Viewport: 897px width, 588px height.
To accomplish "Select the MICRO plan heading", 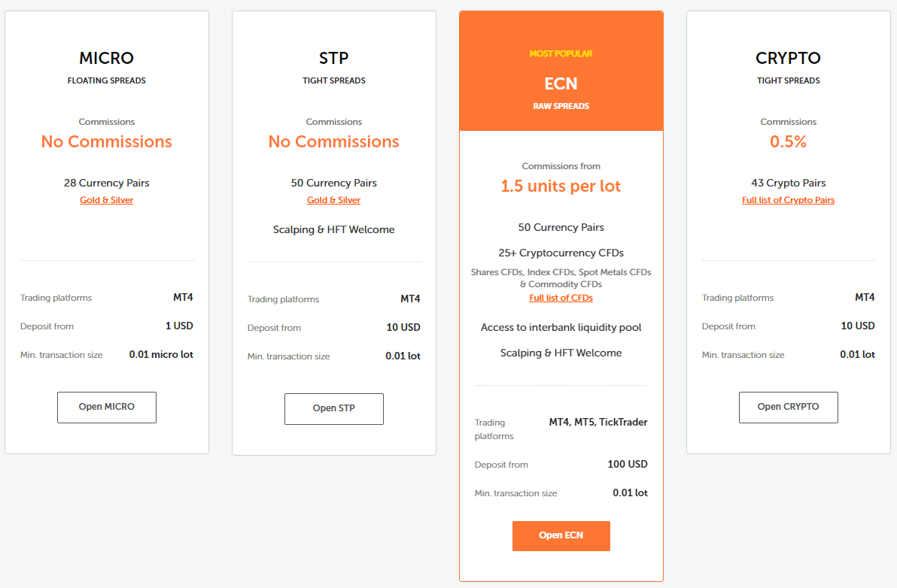I will point(106,58).
